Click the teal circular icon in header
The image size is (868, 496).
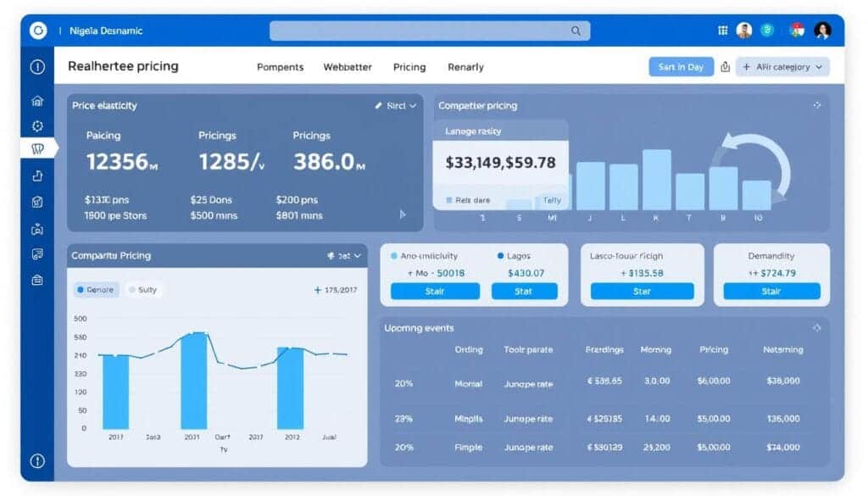click(767, 30)
